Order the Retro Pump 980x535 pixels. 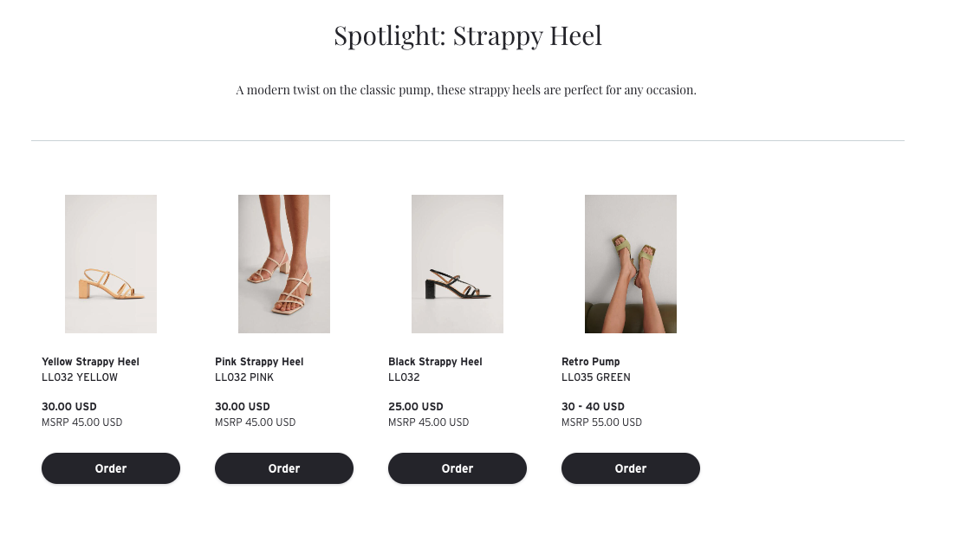(x=631, y=468)
